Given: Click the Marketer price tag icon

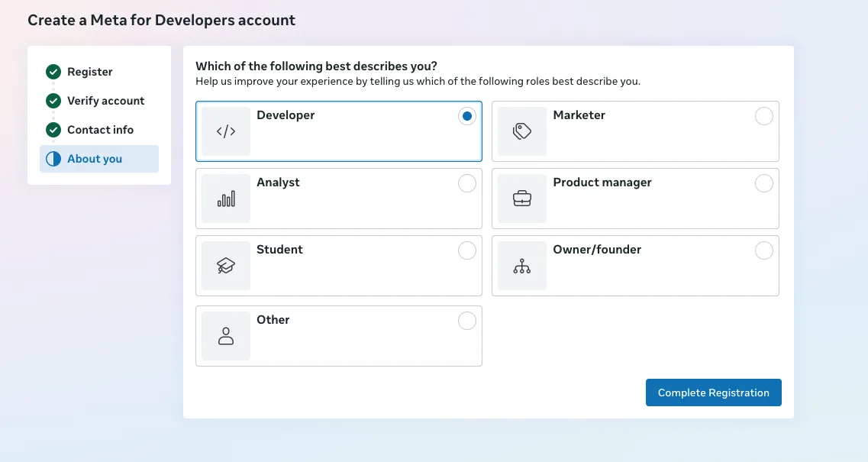Looking at the screenshot, I should tap(522, 131).
